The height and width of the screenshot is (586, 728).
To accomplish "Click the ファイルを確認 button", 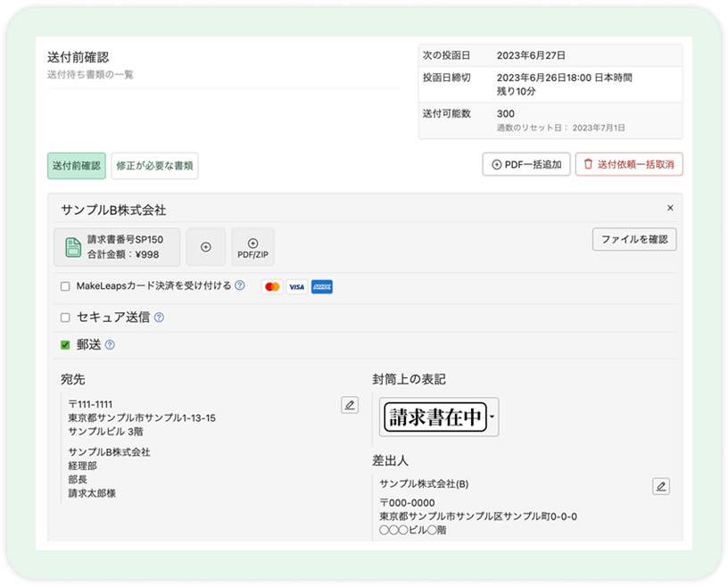I will point(634,240).
